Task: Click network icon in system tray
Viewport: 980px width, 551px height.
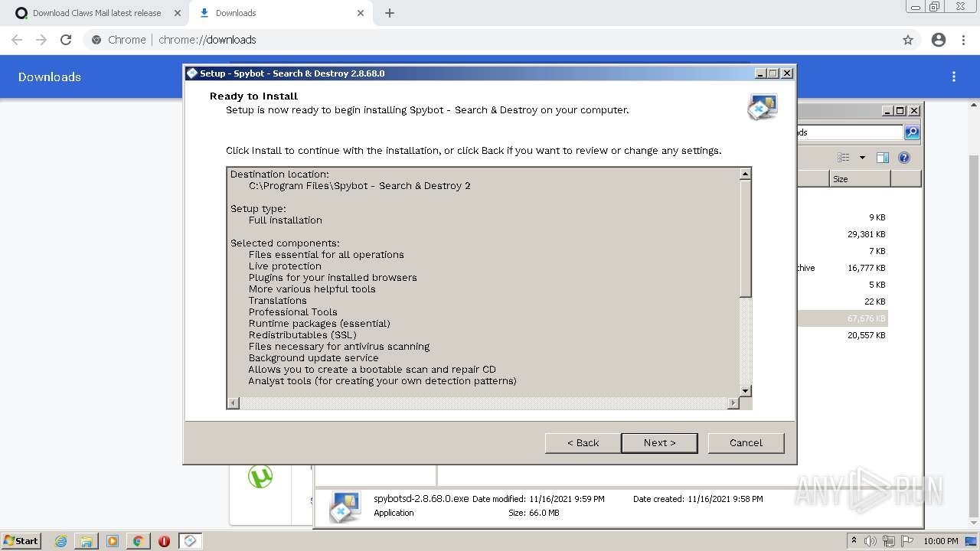Action: (889, 541)
